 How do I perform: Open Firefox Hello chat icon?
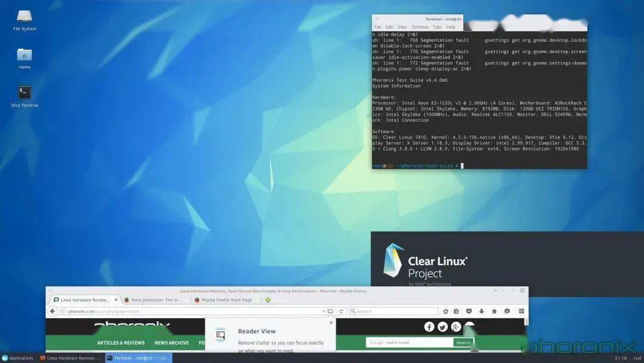[x=507, y=311]
